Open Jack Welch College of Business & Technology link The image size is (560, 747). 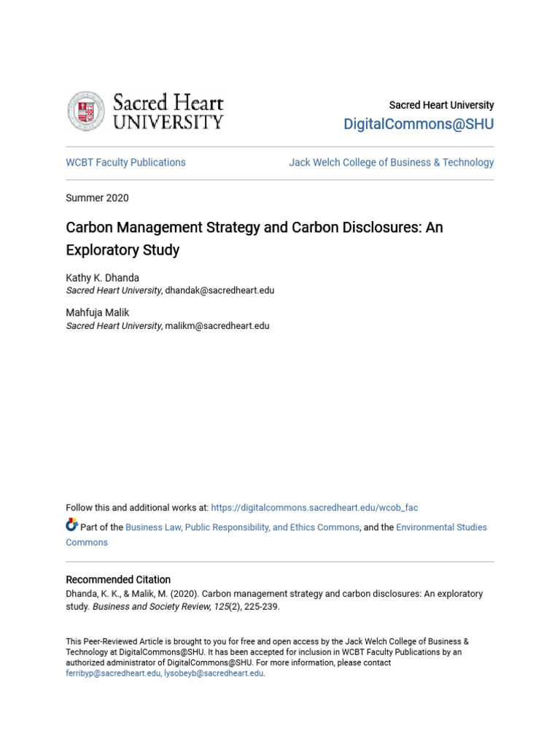point(392,163)
